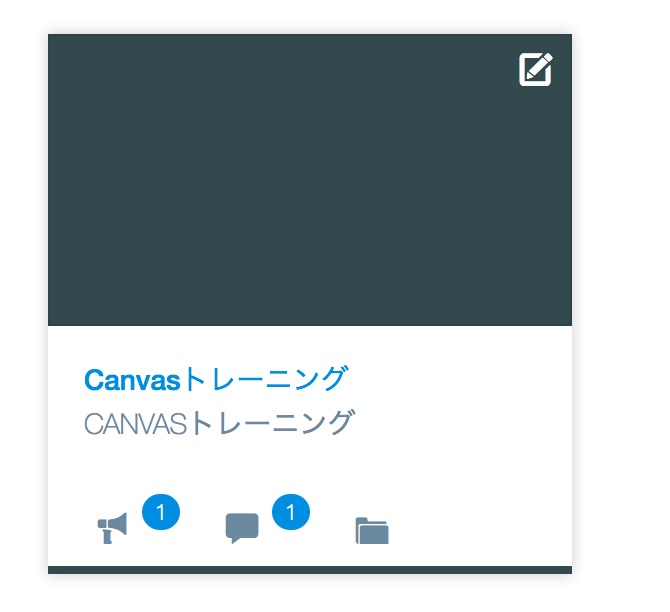Click the unread badge beside the megaphone
This screenshot has height=612, width=670.
click(161, 513)
